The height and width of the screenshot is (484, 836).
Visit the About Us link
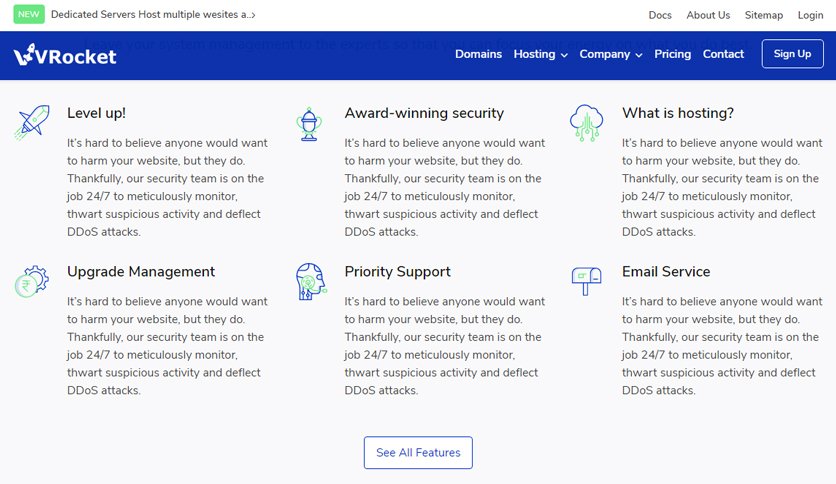tap(708, 15)
